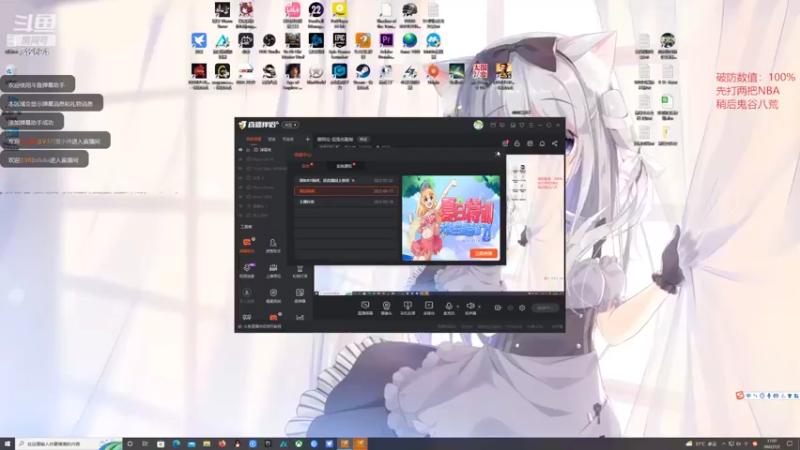Image resolution: width=800 pixels, height=450 pixels.
Task: Expand the microphone dropdown arrow
Action: [x=458, y=307]
